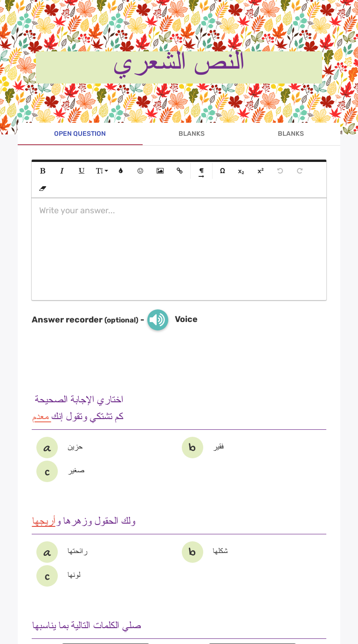Insert a hyperlink using the link icon
This screenshot has height=644, width=358.
pos(179,171)
